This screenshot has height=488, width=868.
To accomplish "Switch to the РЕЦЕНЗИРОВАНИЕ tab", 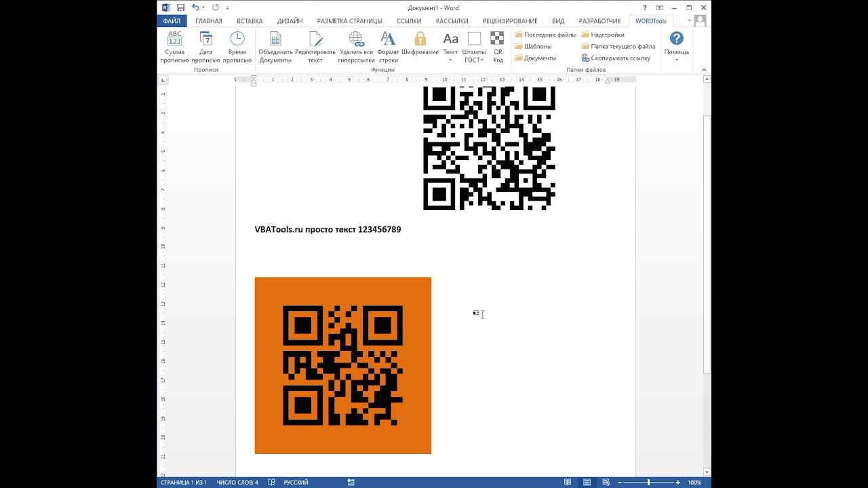I will 510,21.
